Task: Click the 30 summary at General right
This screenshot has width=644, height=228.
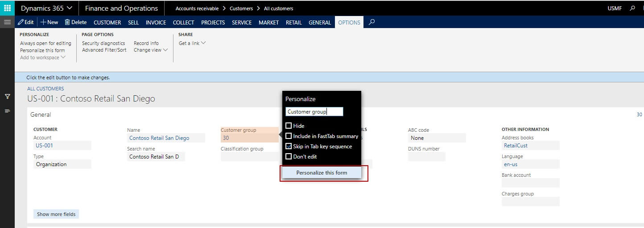Action: click(639, 114)
